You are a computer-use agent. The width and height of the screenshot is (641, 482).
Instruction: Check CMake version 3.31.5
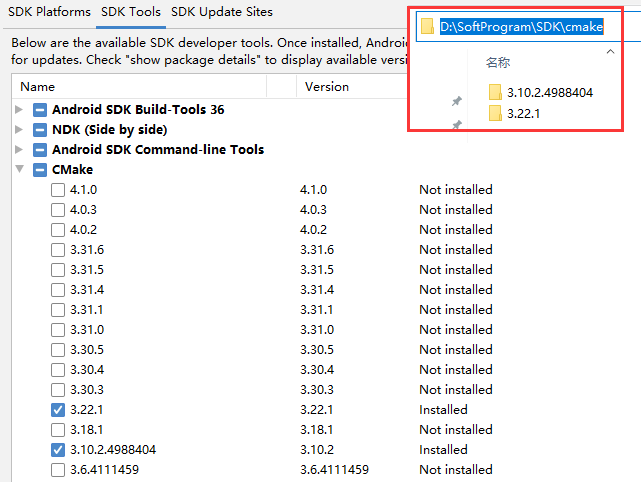(x=58, y=270)
